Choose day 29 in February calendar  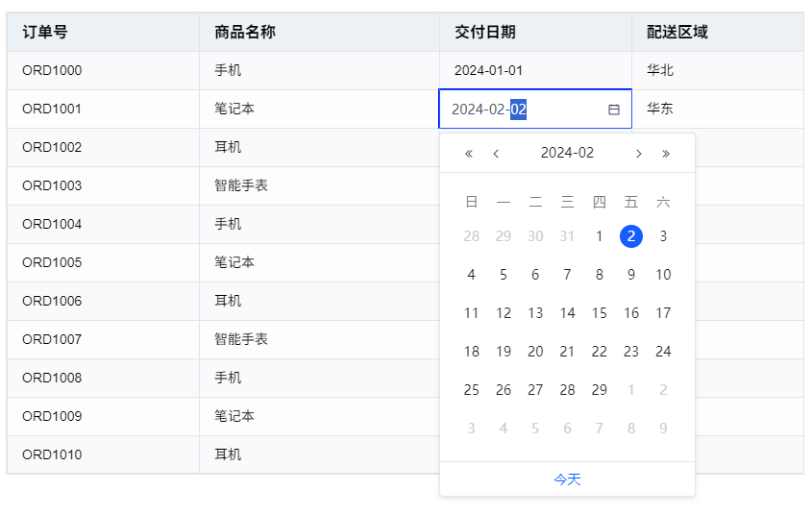click(x=600, y=390)
